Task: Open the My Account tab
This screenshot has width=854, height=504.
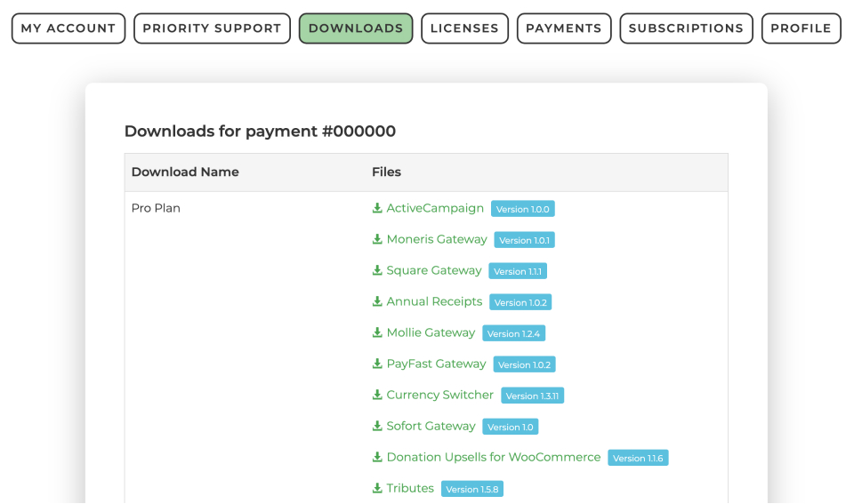Action: [68, 28]
